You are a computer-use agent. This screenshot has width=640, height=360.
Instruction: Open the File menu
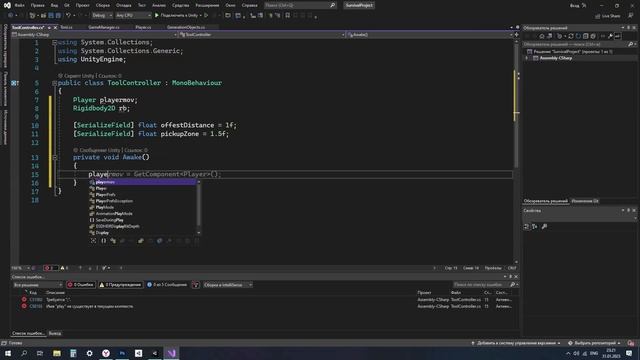tap(19, 5)
